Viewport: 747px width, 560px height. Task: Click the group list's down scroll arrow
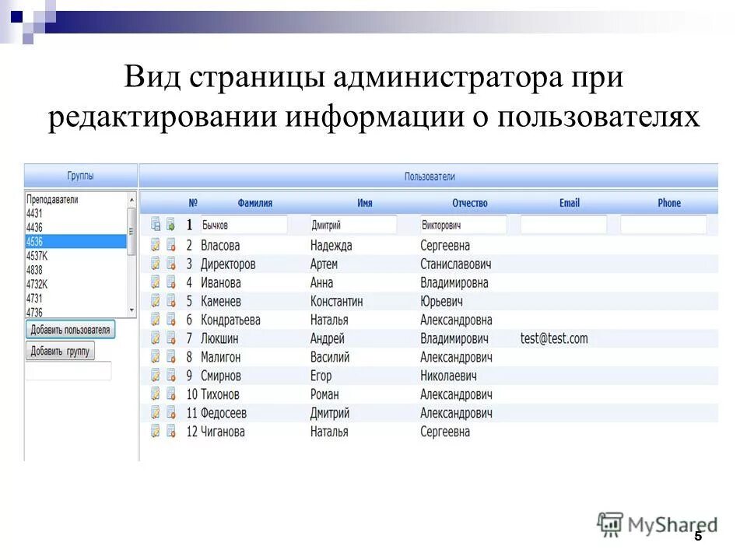131,310
